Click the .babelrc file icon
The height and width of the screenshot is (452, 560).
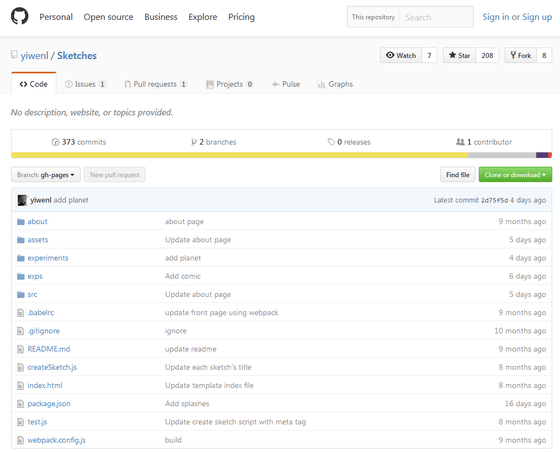[x=20, y=313]
